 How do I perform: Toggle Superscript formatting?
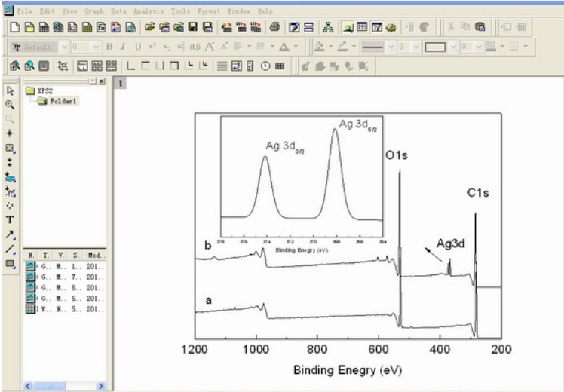152,47
